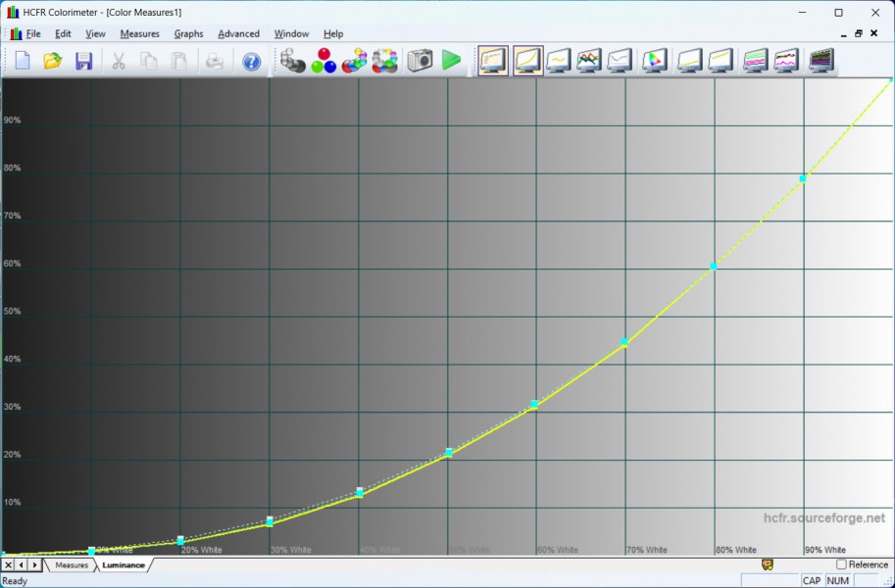Switch to the Measures tab
This screenshot has width=895, height=588.
pos(71,565)
